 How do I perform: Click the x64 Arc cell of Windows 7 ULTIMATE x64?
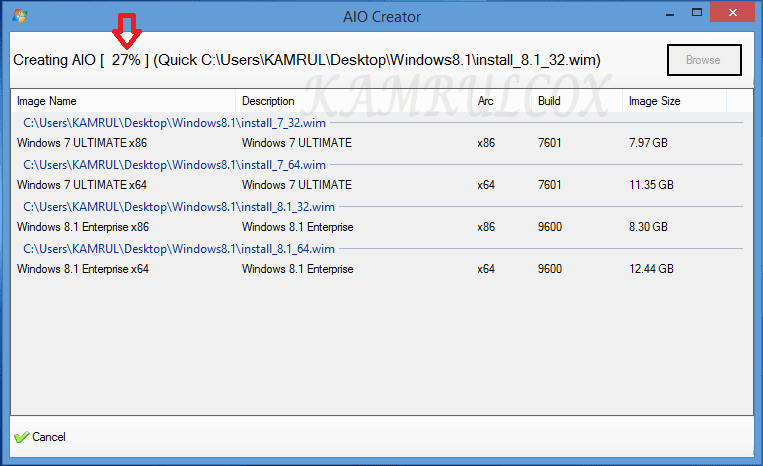pyautogui.click(x=486, y=185)
